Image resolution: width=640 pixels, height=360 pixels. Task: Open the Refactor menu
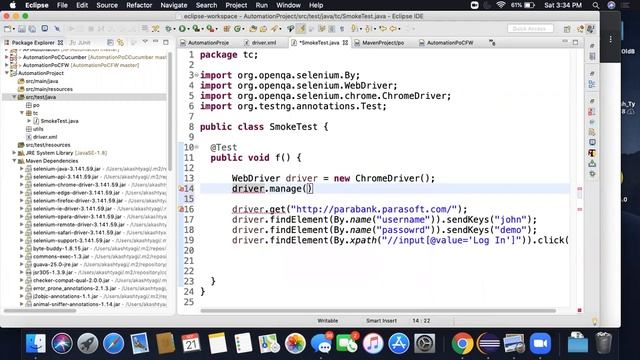coord(139,5)
